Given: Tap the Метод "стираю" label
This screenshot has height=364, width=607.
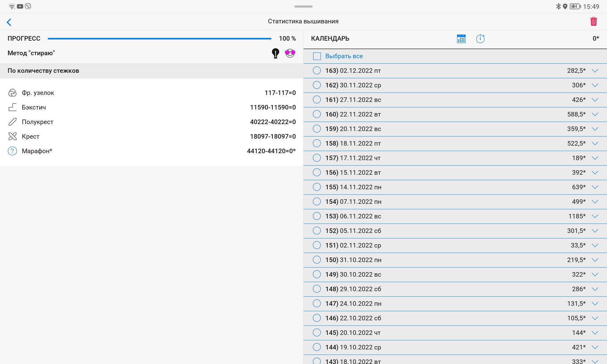Looking at the screenshot, I should coord(31,53).
